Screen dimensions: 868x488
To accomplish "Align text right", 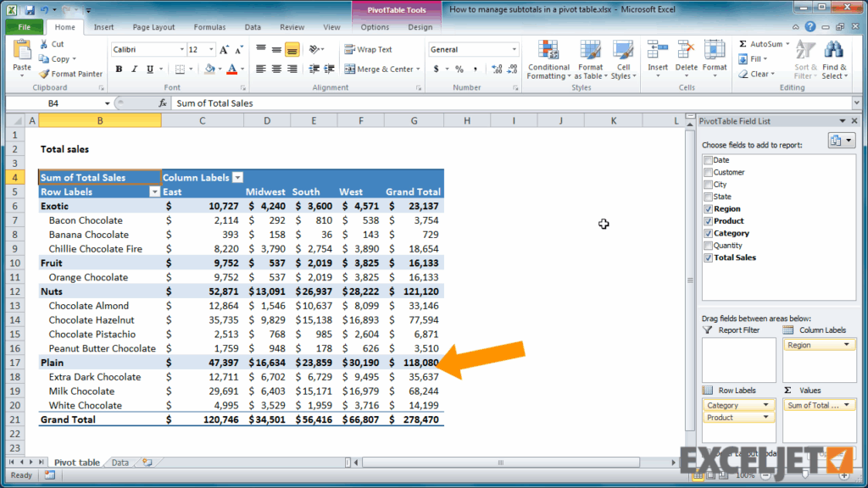I will tap(292, 69).
